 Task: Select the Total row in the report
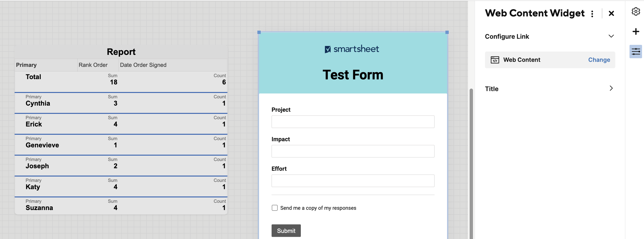point(121,82)
